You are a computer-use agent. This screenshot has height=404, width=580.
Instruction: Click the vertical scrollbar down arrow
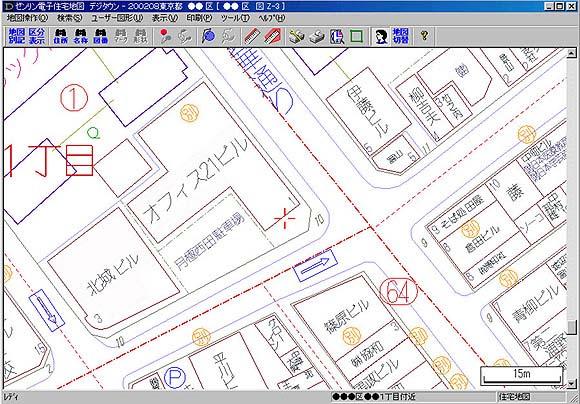pyautogui.click(x=571, y=384)
